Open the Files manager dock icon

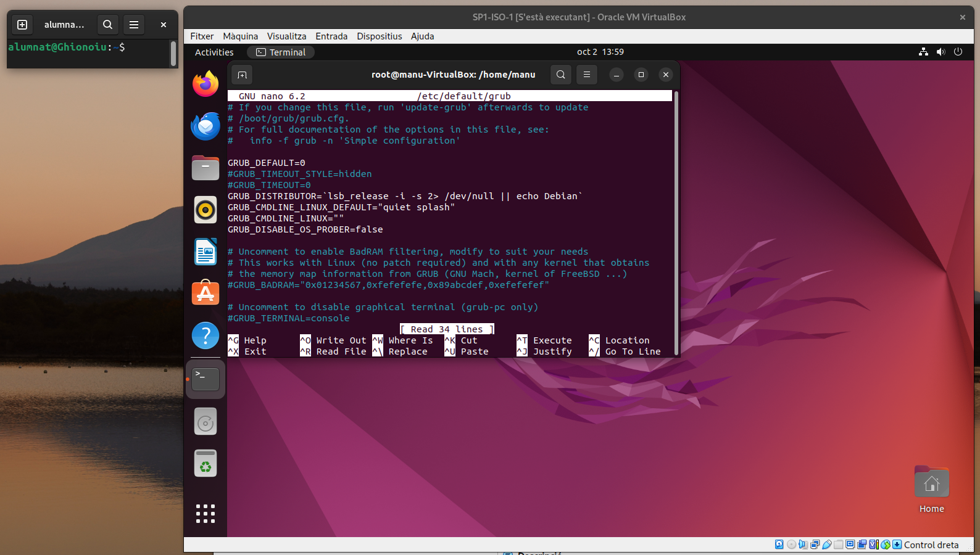coord(206,168)
